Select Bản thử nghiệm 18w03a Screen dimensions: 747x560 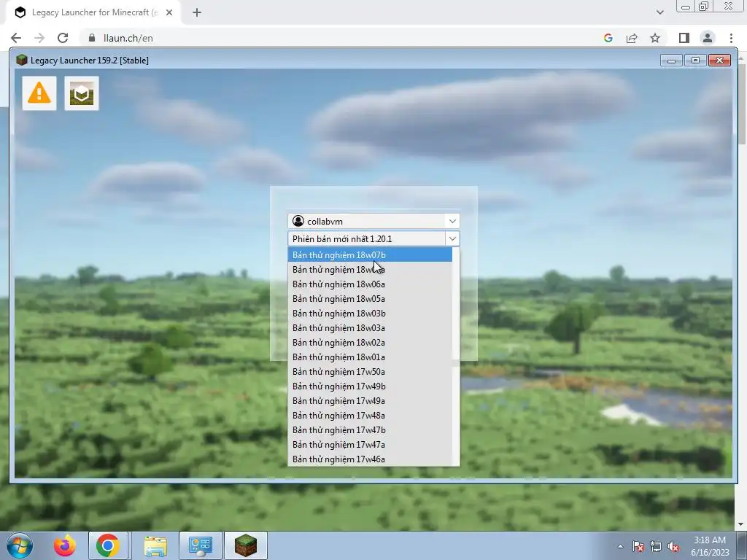click(370, 328)
